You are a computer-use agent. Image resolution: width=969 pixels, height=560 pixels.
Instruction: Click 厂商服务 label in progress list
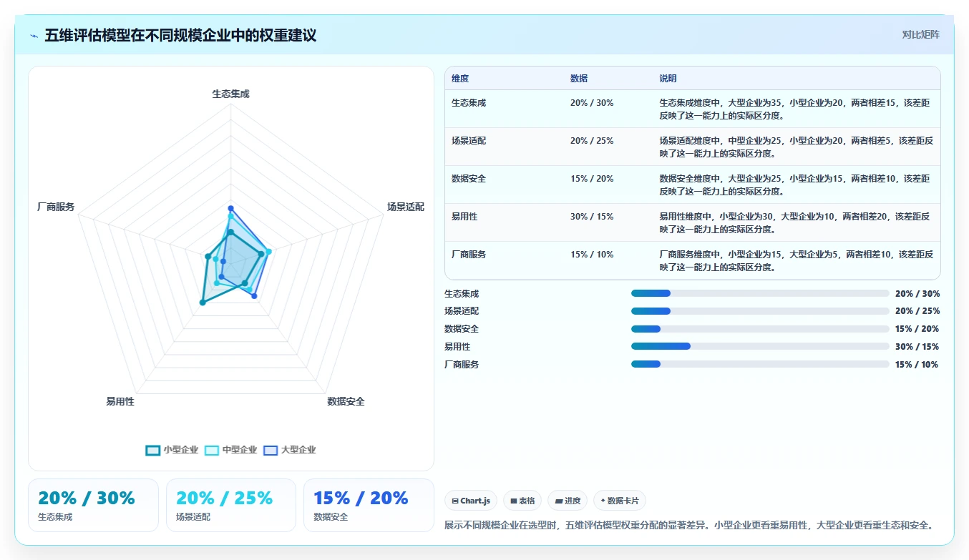point(462,364)
